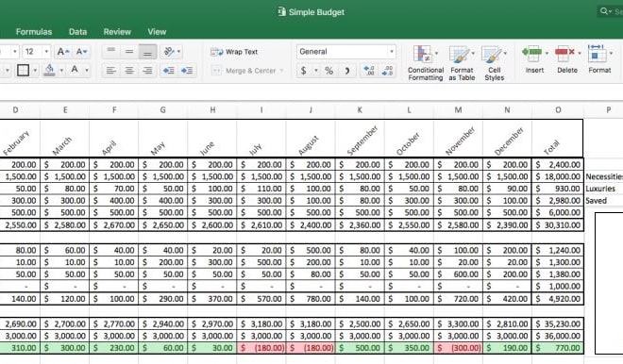Decrease font size with the smaller A icon
This screenshot has height=364, width=623.
(x=81, y=52)
